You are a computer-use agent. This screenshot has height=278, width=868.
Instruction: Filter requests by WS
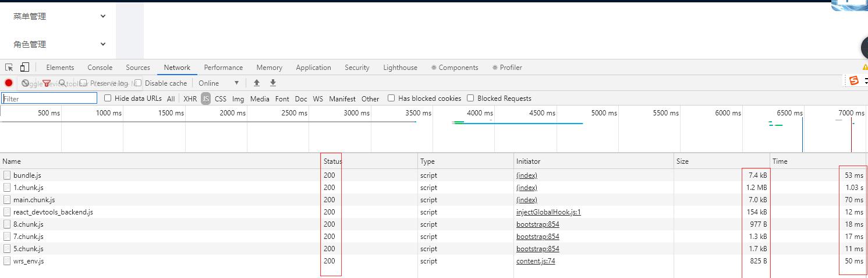point(318,98)
